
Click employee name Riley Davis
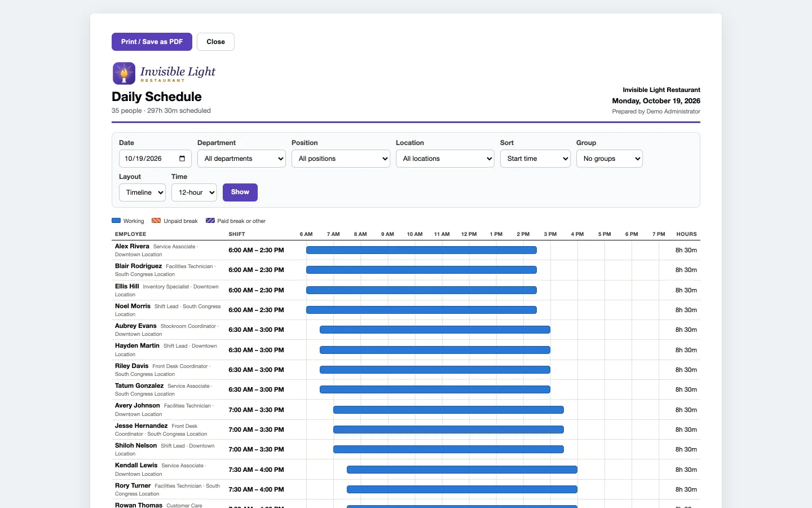(131, 366)
